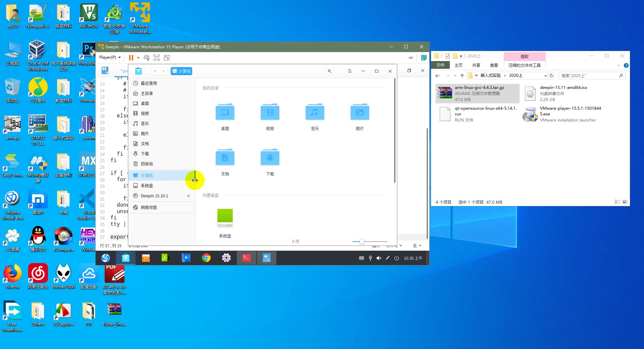Open 主目录 in sidebar
Image resolution: width=644 pixels, height=349 pixels.
(162, 93)
